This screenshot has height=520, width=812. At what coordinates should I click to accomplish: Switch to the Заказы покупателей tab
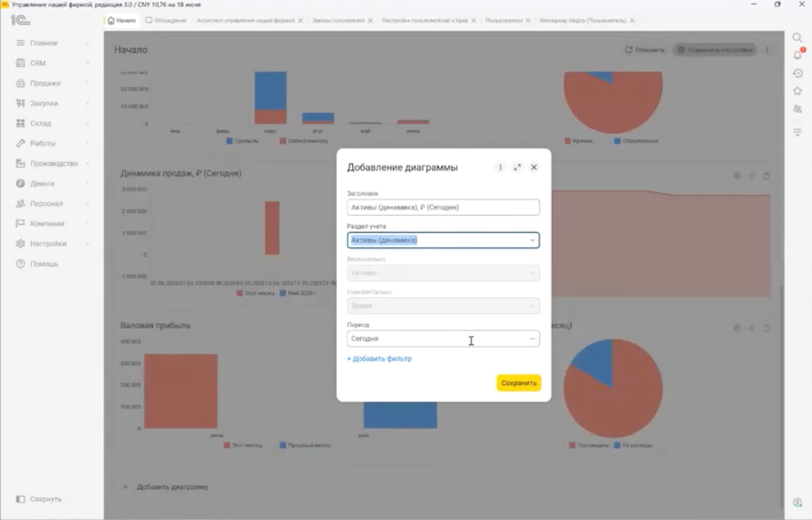[338, 21]
